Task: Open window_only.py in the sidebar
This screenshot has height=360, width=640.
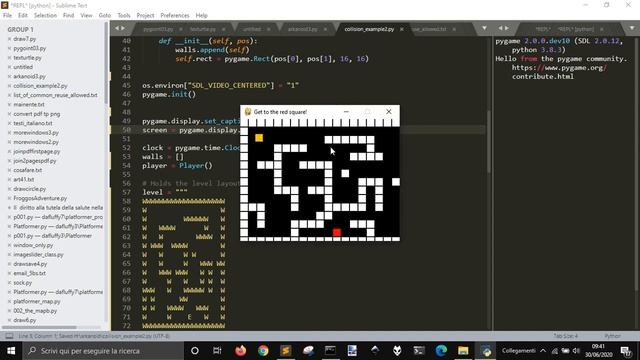Action: click(x=33, y=245)
